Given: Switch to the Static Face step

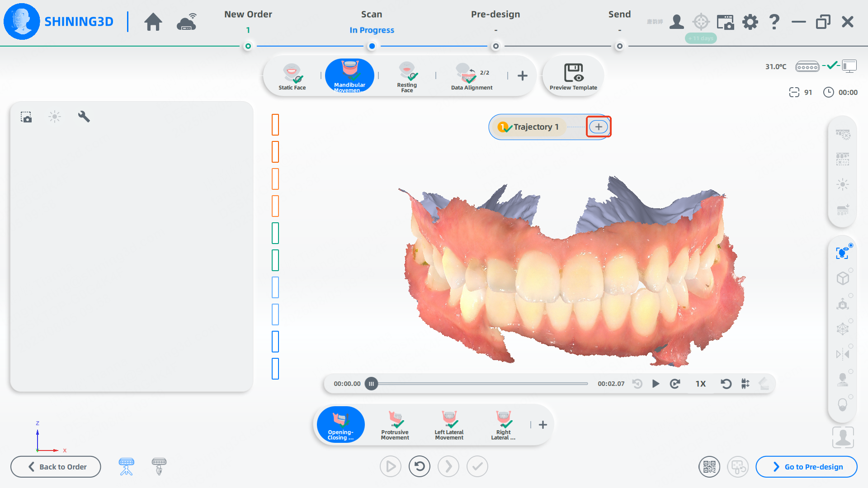Looking at the screenshot, I should click(292, 76).
